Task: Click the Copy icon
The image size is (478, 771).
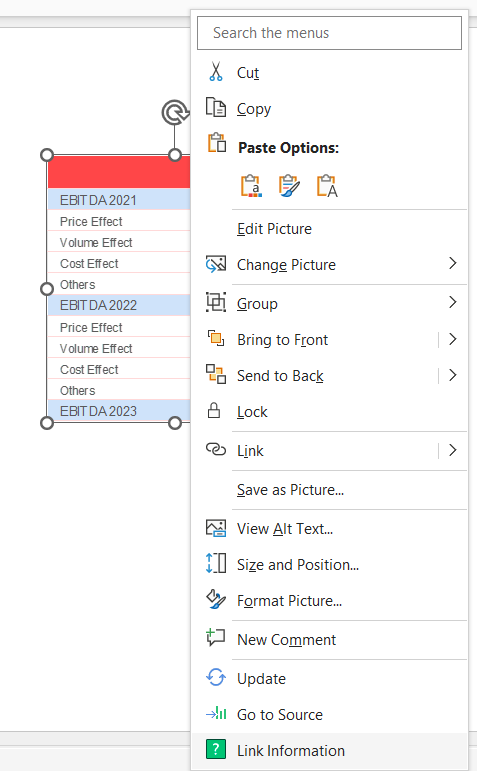Action: [216, 108]
